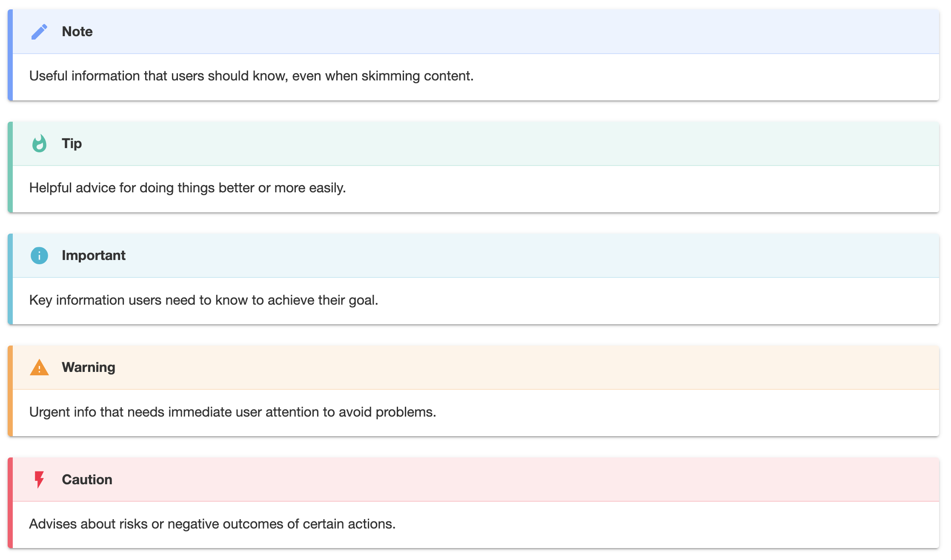The image size is (951, 560).
Task: Click the Important title label
Action: coord(93,256)
